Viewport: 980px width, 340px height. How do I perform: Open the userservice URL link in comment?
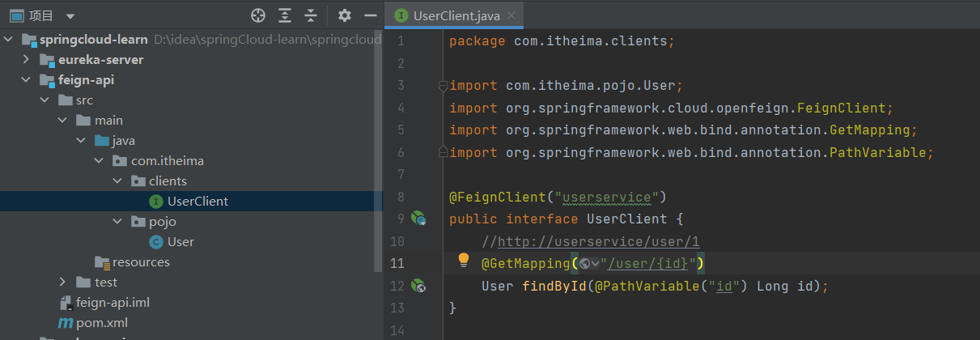pyautogui.click(x=598, y=241)
